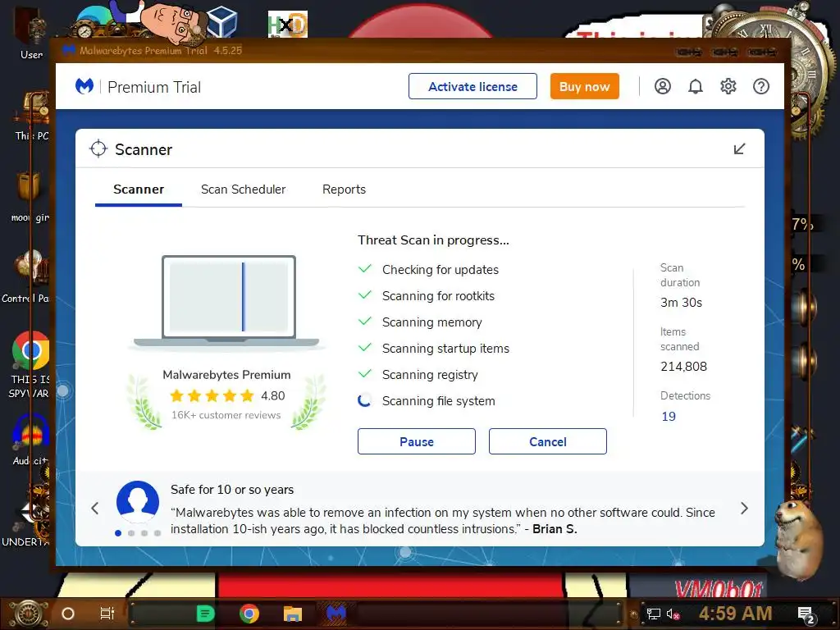
Task: Select the third review pagination dot
Action: click(x=144, y=533)
